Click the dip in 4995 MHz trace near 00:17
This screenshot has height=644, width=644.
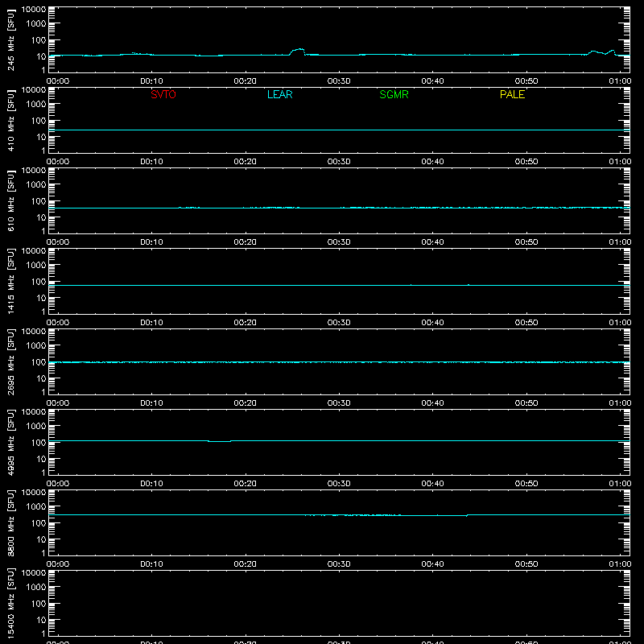[x=219, y=441]
